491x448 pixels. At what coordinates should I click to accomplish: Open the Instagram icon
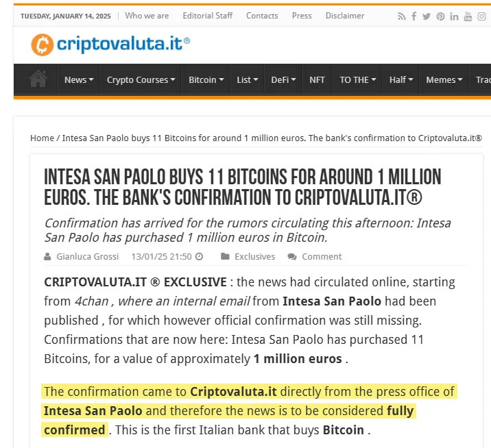[x=481, y=16]
